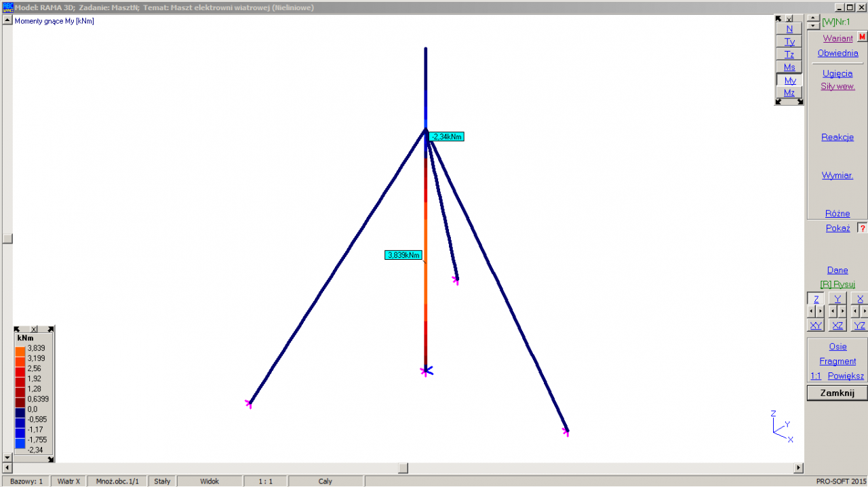Screen dimensions: 868x487
Task: Increase variant number with the up arrow
Action: pos(813,18)
